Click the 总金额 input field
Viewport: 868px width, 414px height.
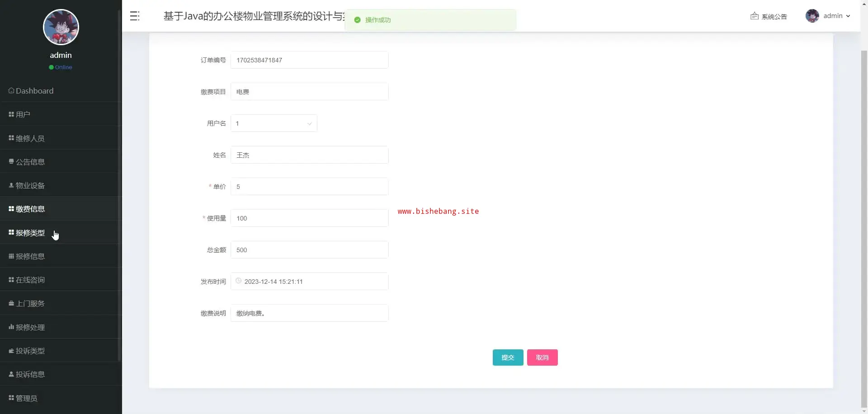pyautogui.click(x=310, y=250)
